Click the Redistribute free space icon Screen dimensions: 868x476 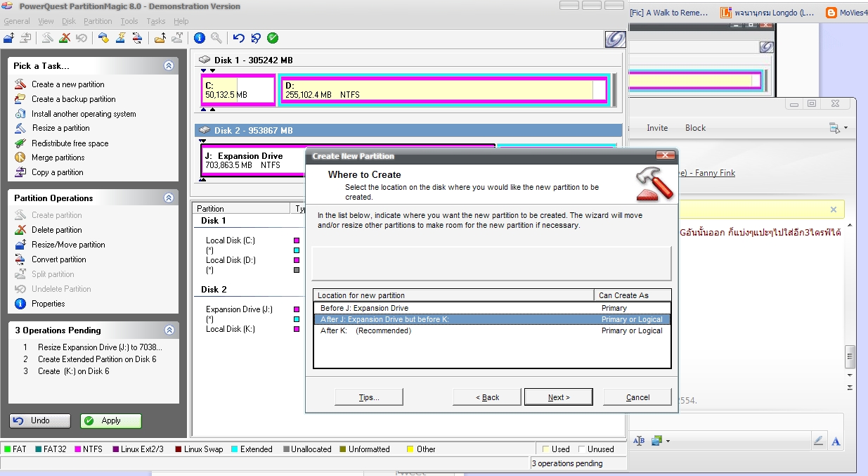coord(20,143)
